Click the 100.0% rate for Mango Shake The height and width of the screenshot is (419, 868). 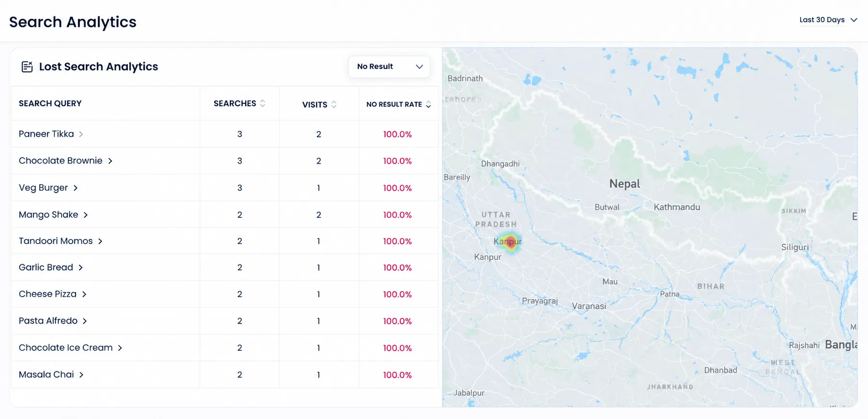[397, 215]
